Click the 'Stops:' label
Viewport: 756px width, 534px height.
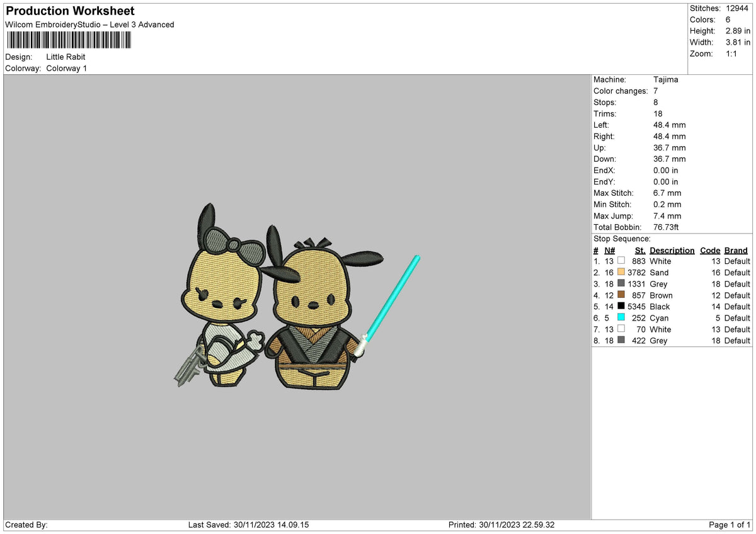pyautogui.click(x=605, y=102)
